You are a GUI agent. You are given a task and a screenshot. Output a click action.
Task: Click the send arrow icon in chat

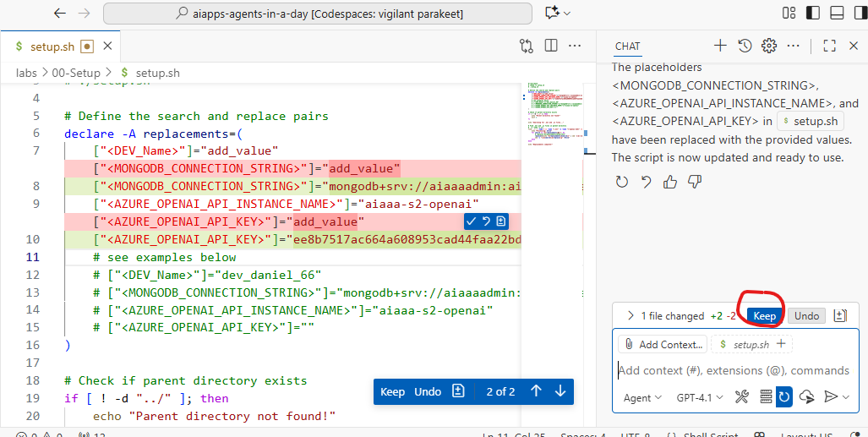(831, 396)
